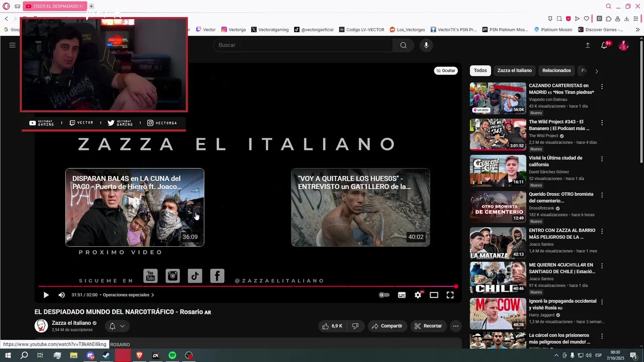This screenshot has height=362, width=644.
Task: Dislike the video with thumbs-down
Action: 355,326
